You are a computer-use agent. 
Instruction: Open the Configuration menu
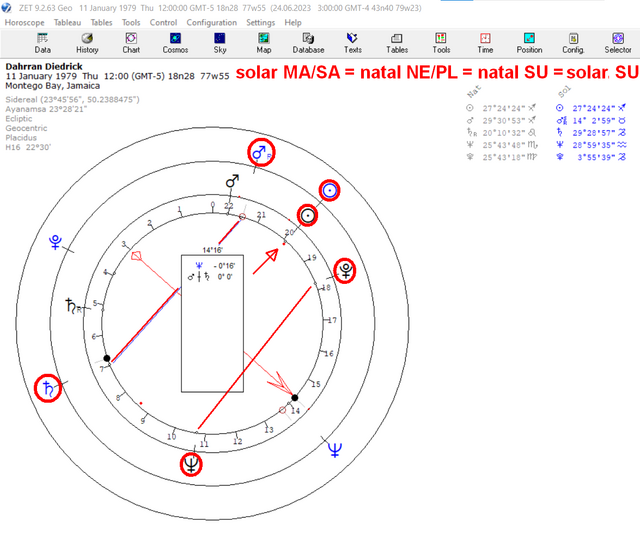coord(211,22)
